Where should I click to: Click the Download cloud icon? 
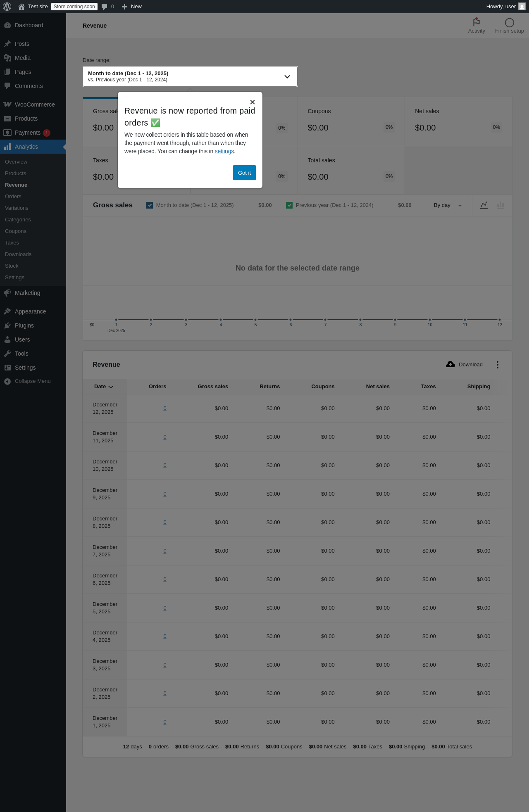tap(450, 364)
